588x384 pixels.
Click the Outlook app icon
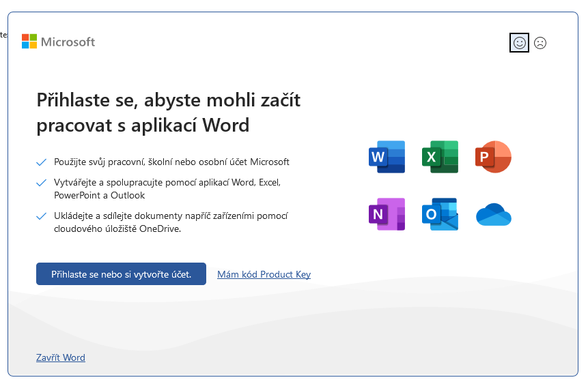click(x=439, y=214)
